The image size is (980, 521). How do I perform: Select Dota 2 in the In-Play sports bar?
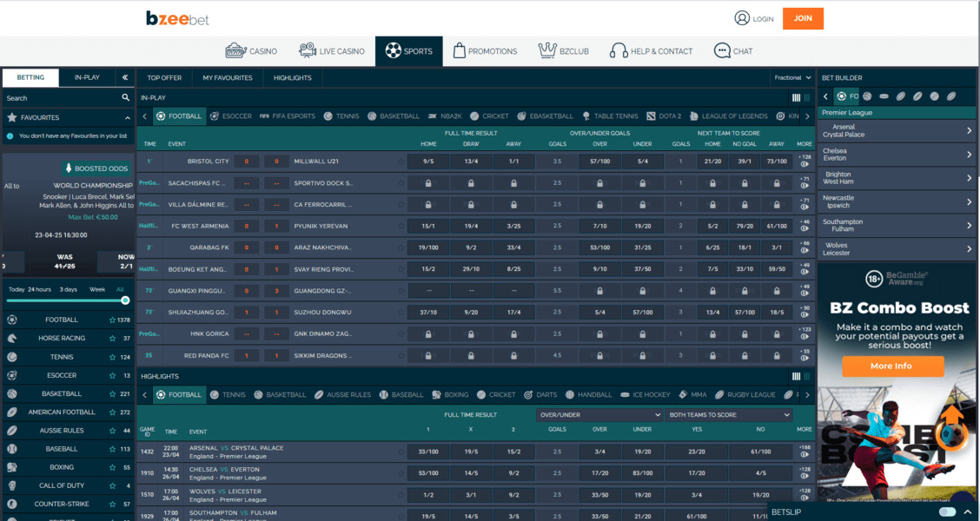(663, 116)
